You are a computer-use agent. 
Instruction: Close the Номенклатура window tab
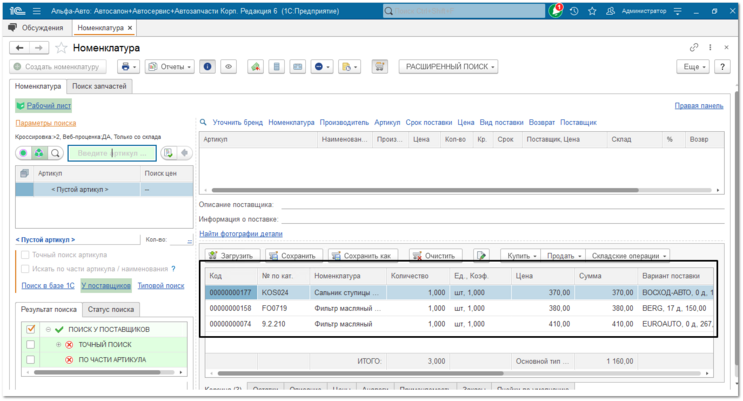(x=130, y=28)
